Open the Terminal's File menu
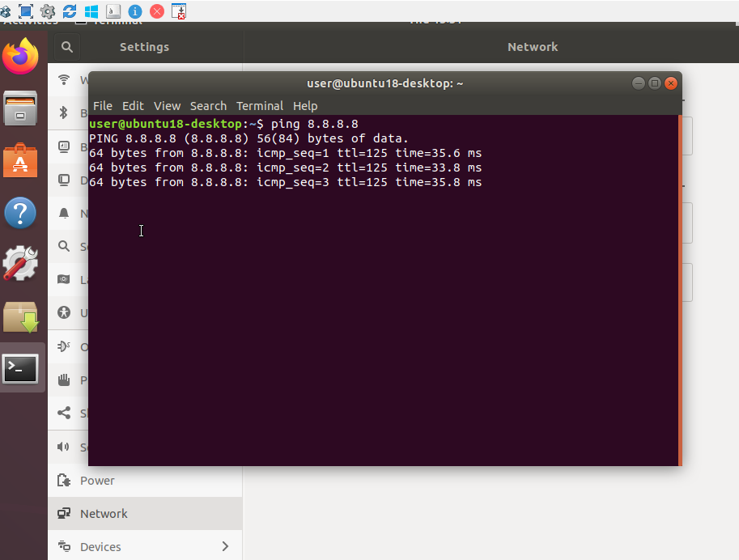The width and height of the screenshot is (739, 560). (102, 105)
